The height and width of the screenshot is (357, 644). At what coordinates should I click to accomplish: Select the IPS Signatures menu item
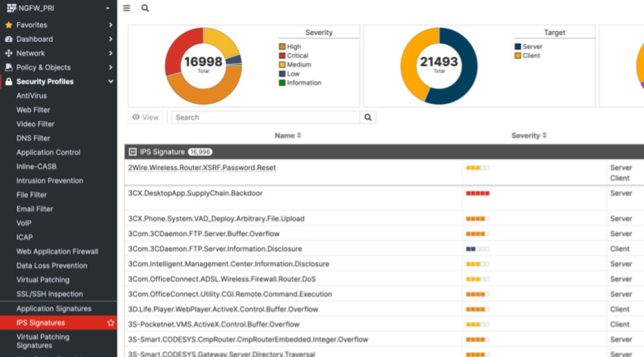click(58, 323)
